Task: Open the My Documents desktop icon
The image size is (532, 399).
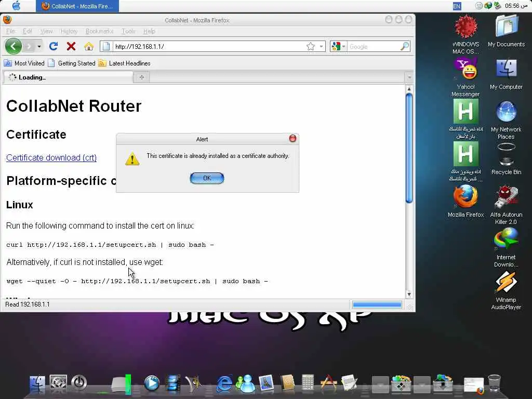Action: (506, 31)
